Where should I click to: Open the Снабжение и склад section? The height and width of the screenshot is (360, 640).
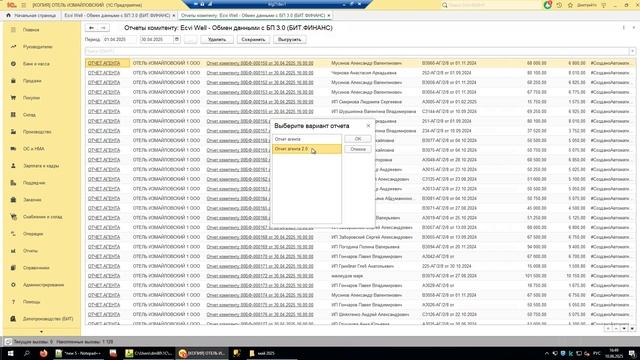[x=42, y=217]
